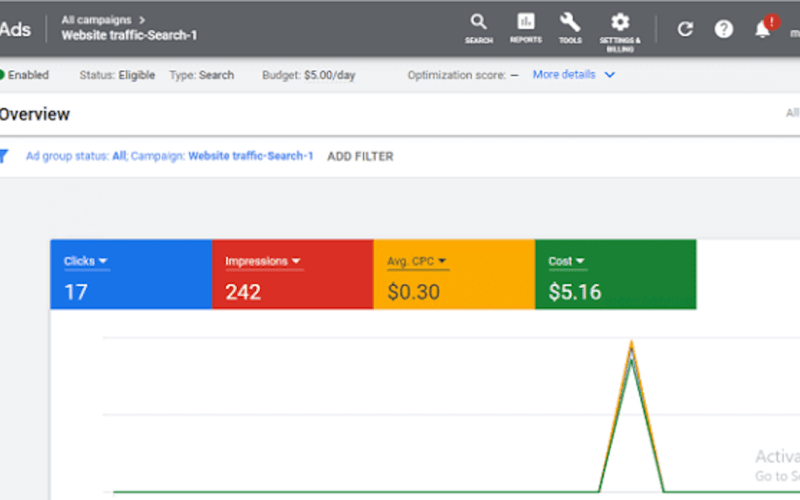The height and width of the screenshot is (500, 800).
Task: Select the red Impressions scorecard value 242
Action: point(243,292)
